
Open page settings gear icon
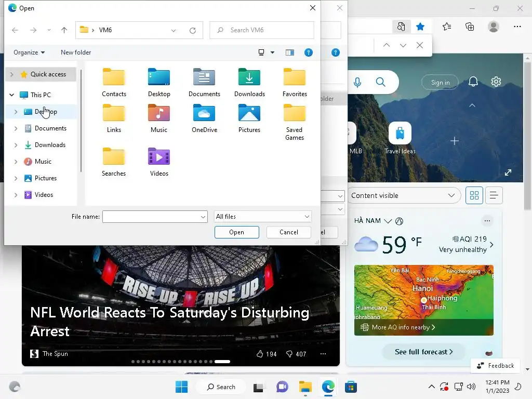tap(496, 82)
